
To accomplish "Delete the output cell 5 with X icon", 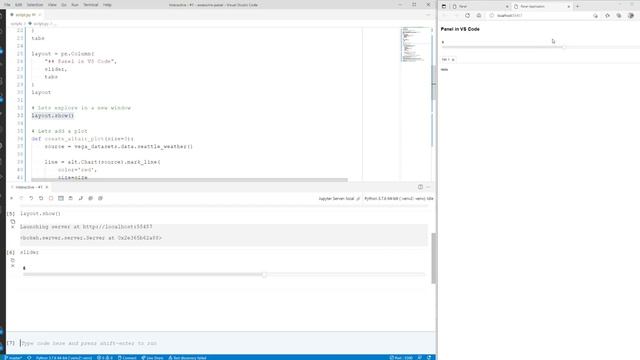I will click(13, 227).
